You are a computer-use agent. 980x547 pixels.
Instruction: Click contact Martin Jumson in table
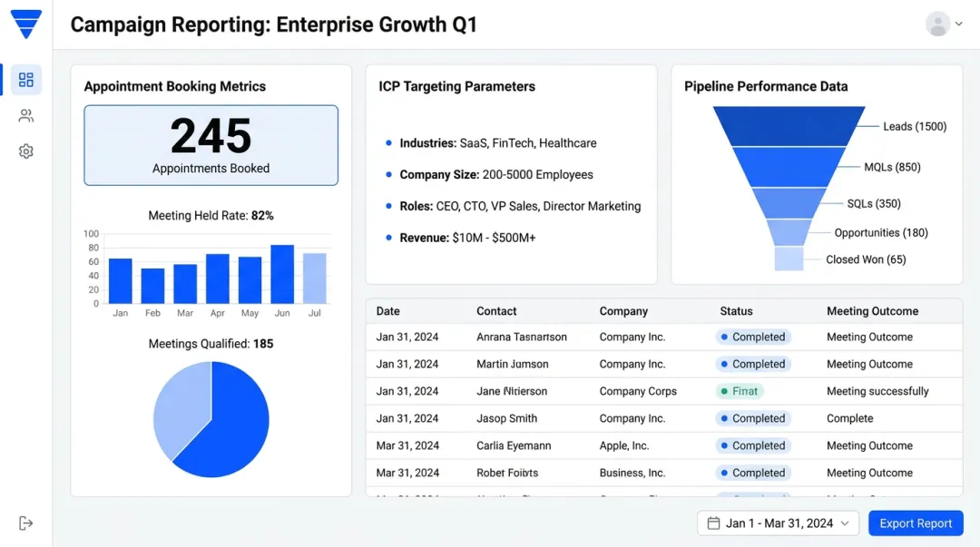click(x=512, y=364)
